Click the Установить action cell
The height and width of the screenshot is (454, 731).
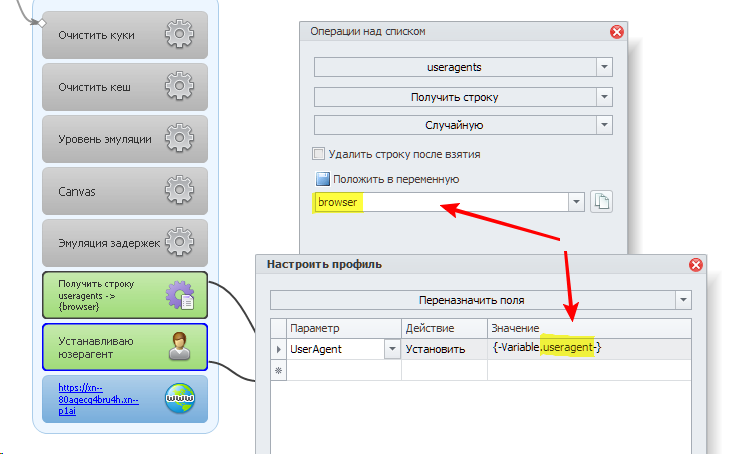444,349
